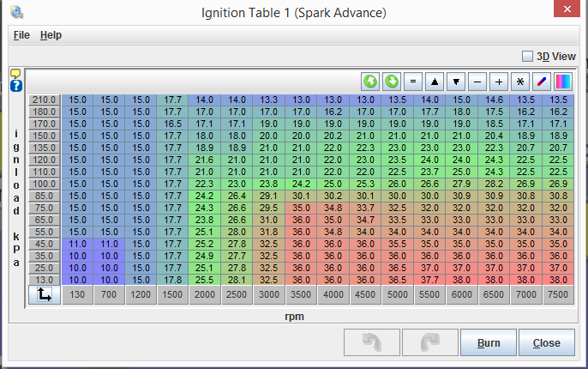The width and height of the screenshot is (588, 369).
Task: Click the Close button
Action: pos(546,343)
